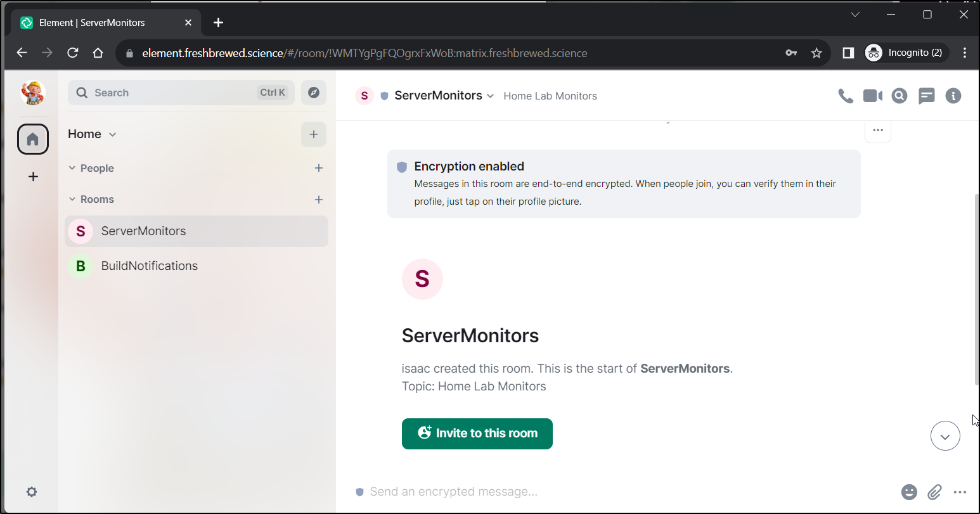Collapse the Rooms section
980x514 pixels.
[x=91, y=199]
